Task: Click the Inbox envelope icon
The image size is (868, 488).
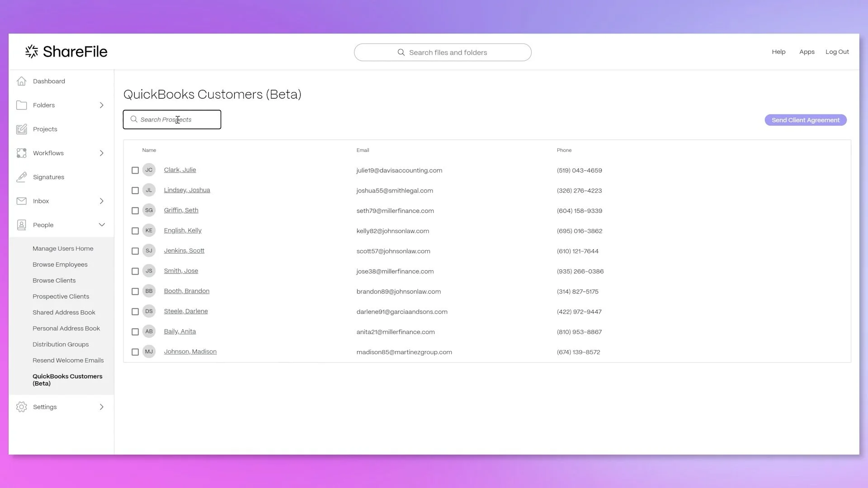Action: click(x=21, y=201)
